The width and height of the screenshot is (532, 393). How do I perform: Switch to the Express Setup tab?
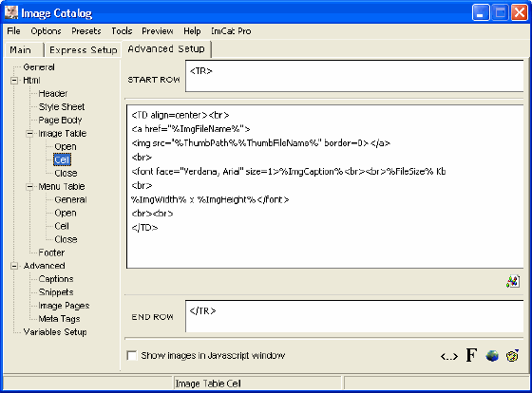pyautogui.click(x=84, y=50)
